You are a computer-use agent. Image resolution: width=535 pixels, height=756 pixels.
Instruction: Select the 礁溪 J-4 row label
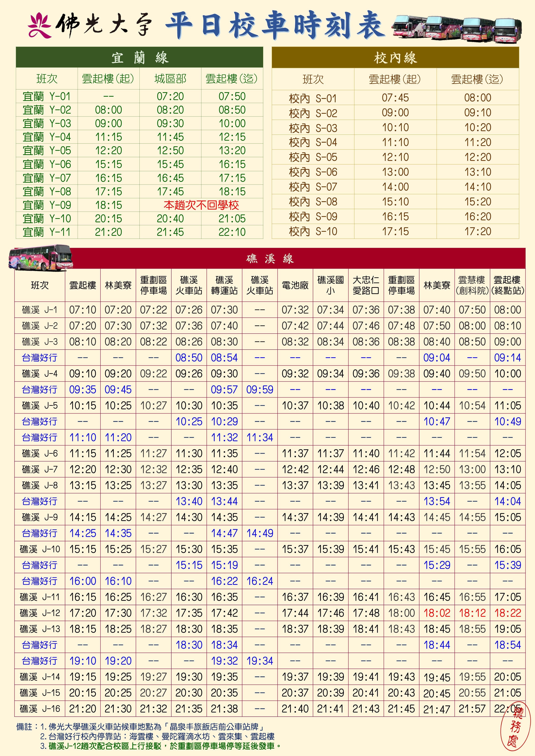click(40, 374)
